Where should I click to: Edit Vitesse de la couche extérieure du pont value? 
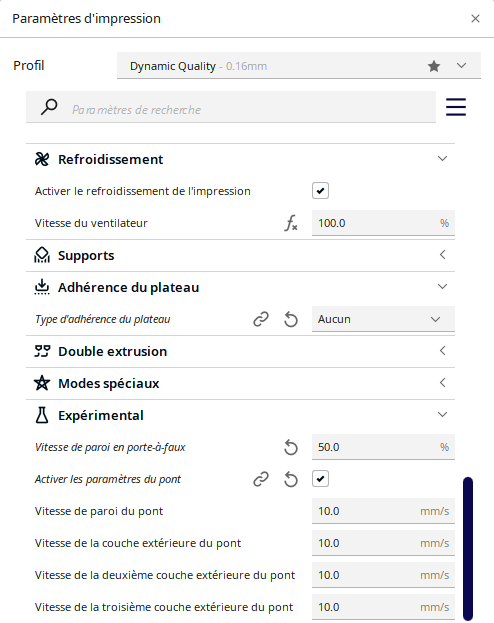[383, 543]
